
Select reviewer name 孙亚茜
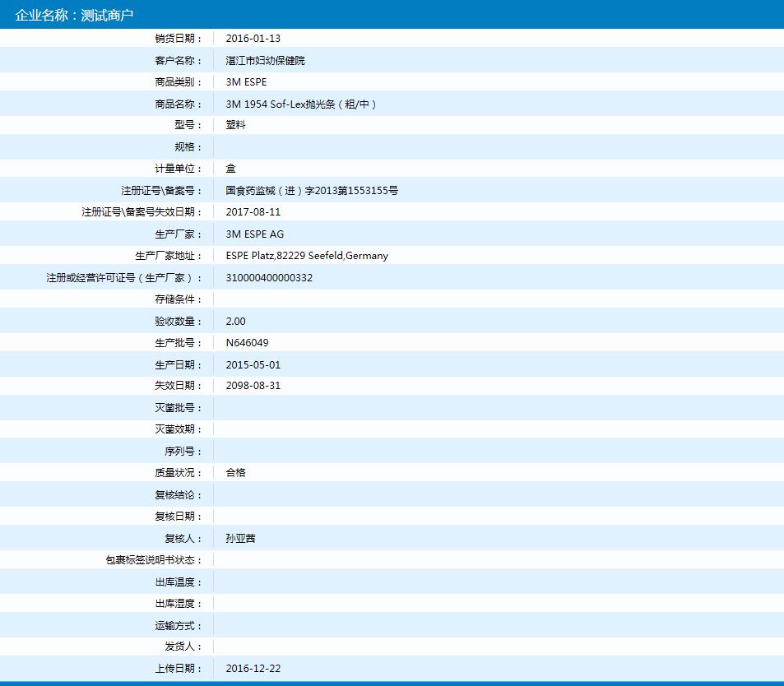tap(240, 539)
